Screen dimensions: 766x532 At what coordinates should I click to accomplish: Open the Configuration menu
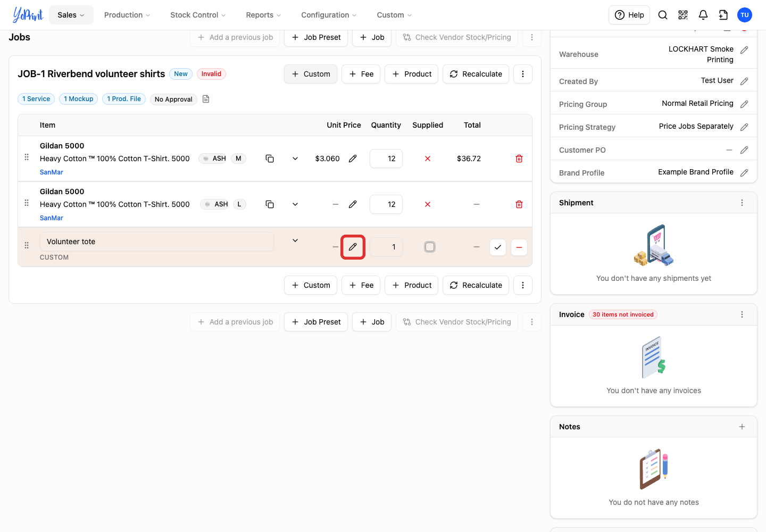pyautogui.click(x=329, y=15)
